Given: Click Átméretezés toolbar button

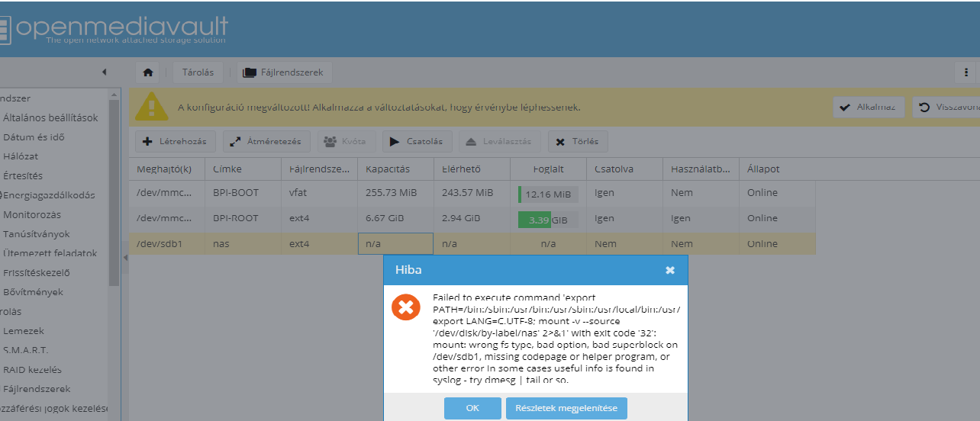Looking at the screenshot, I should [x=266, y=141].
